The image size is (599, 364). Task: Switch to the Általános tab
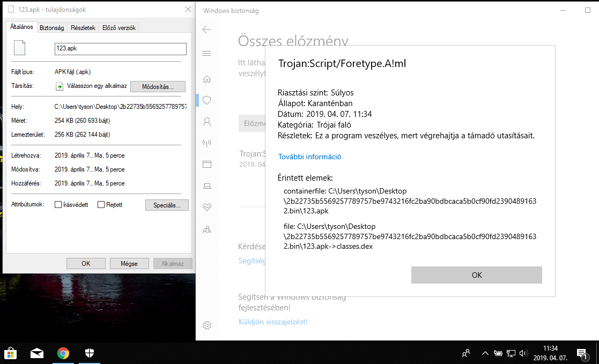tap(21, 27)
